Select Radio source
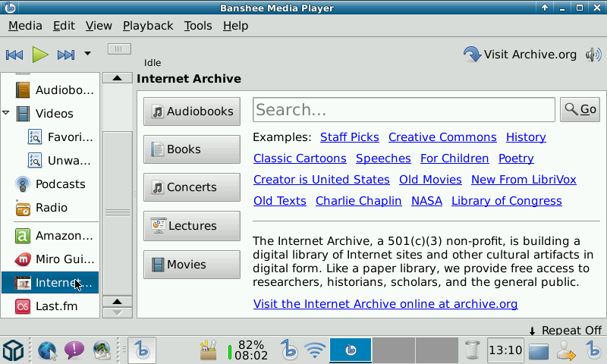The width and height of the screenshot is (607, 364). (x=50, y=208)
